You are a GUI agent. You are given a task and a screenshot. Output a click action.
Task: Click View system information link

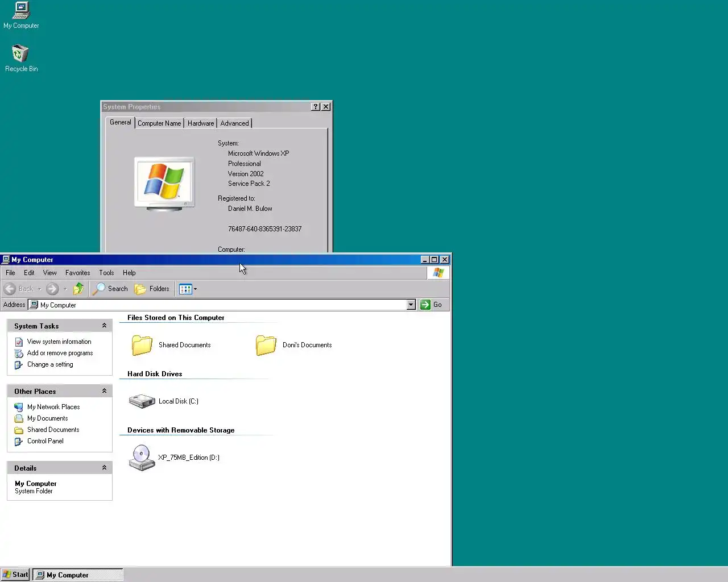pos(59,342)
